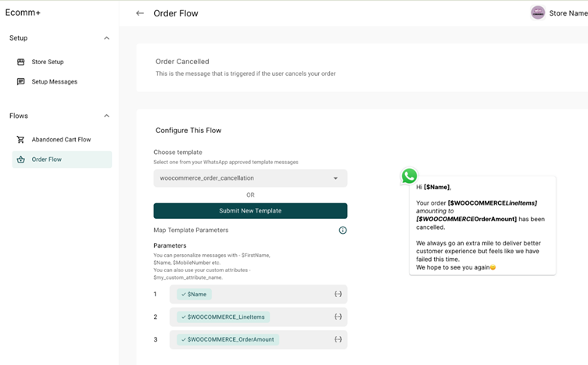Image resolution: width=588 pixels, height=365 pixels.
Task: Open Abandoned Cart Flow in the sidebar
Action: coord(61,139)
